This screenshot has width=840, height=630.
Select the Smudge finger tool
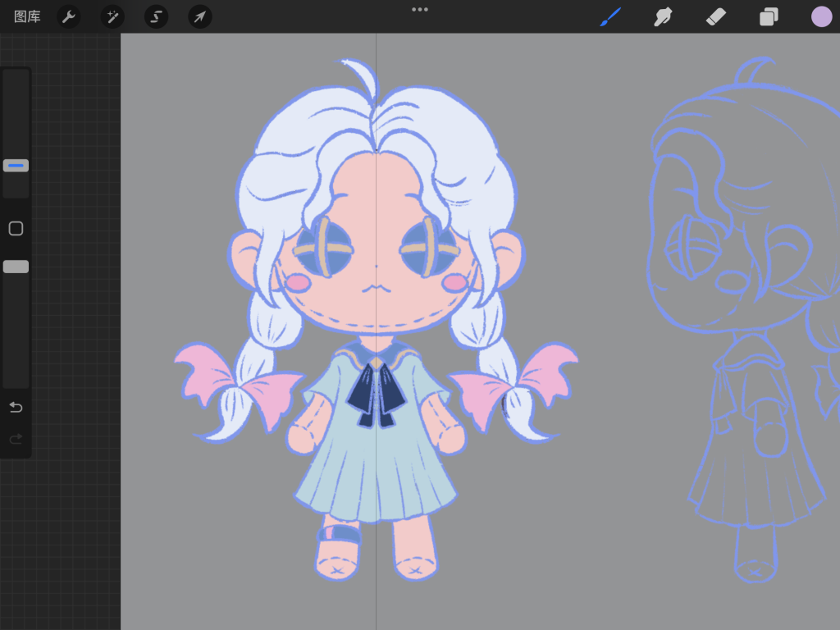[x=663, y=16]
